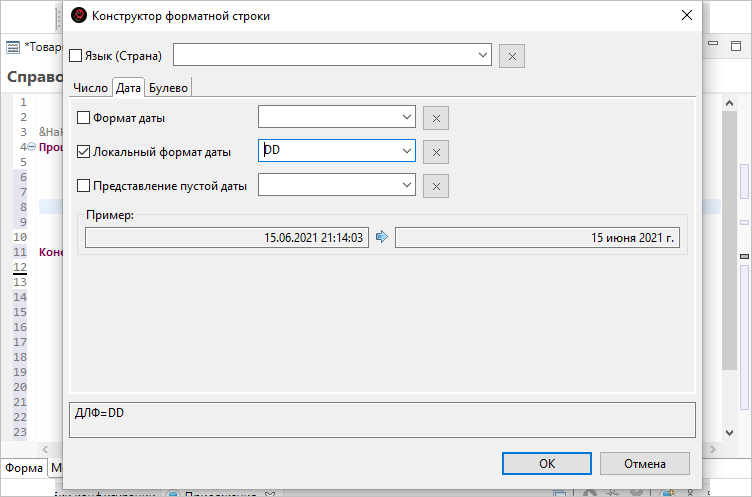The width and height of the screenshot is (752, 497).
Task: Select the Дата tab
Action: (x=128, y=88)
